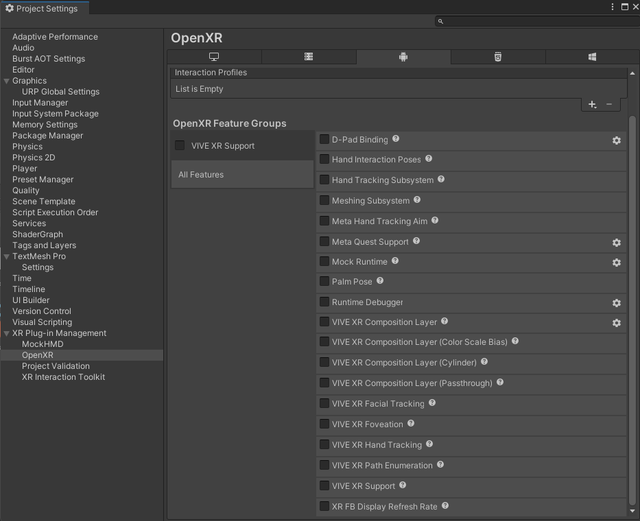Show help for Mock Runtime

395,260
